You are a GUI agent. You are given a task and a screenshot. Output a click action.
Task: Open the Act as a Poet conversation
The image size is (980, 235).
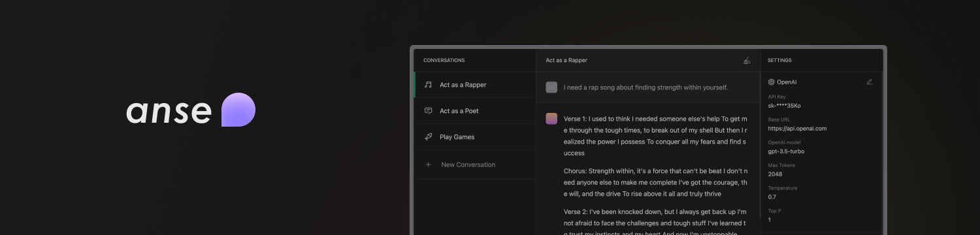click(475, 111)
